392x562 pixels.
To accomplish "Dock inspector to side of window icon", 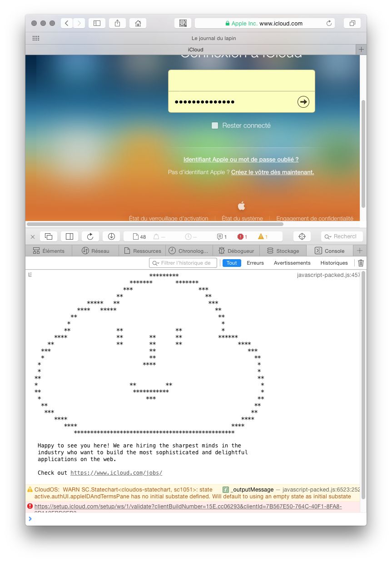I will point(69,236).
